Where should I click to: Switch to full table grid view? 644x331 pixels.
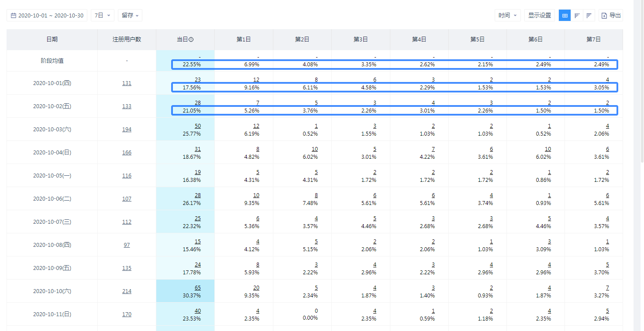pyautogui.click(x=565, y=16)
